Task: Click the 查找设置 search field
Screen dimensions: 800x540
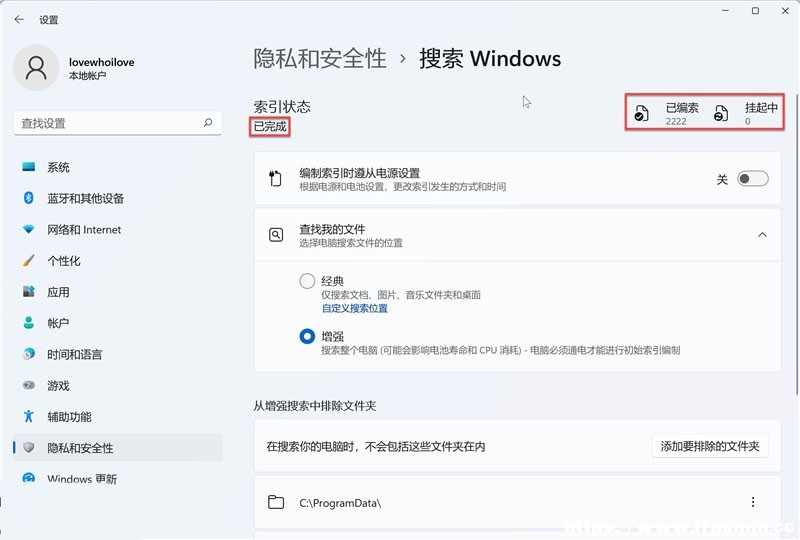Action: point(117,123)
